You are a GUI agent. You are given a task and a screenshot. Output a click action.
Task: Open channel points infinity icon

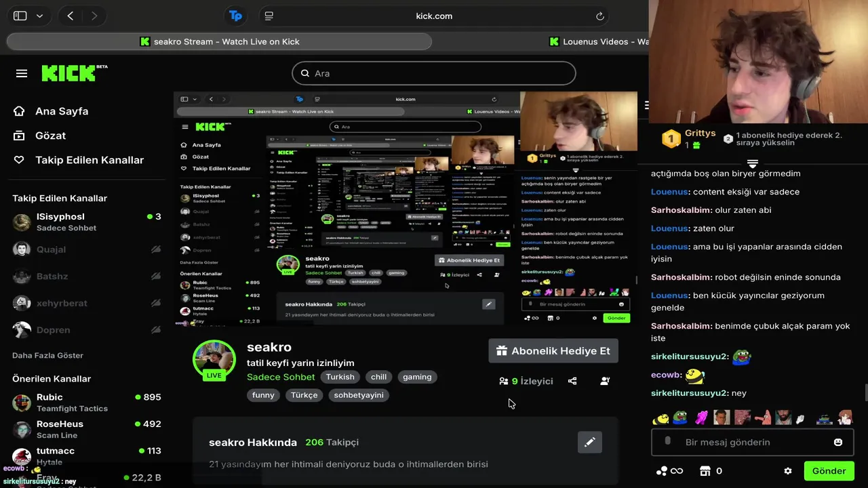coord(669,471)
